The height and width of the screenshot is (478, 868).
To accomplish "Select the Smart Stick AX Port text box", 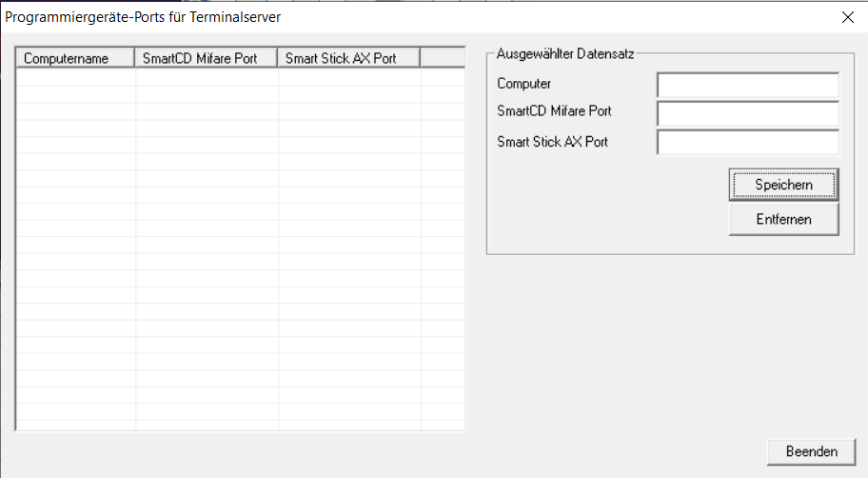I will pyautogui.click(x=747, y=143).
